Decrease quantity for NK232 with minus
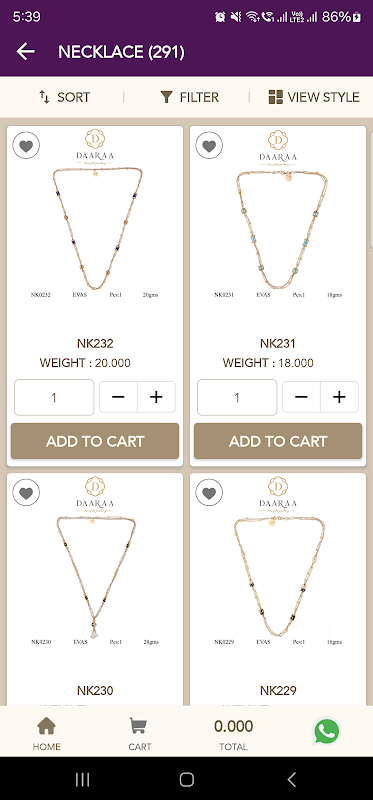Image resolution: width=373 pixels, height=800 pixels. pos(118,397)
